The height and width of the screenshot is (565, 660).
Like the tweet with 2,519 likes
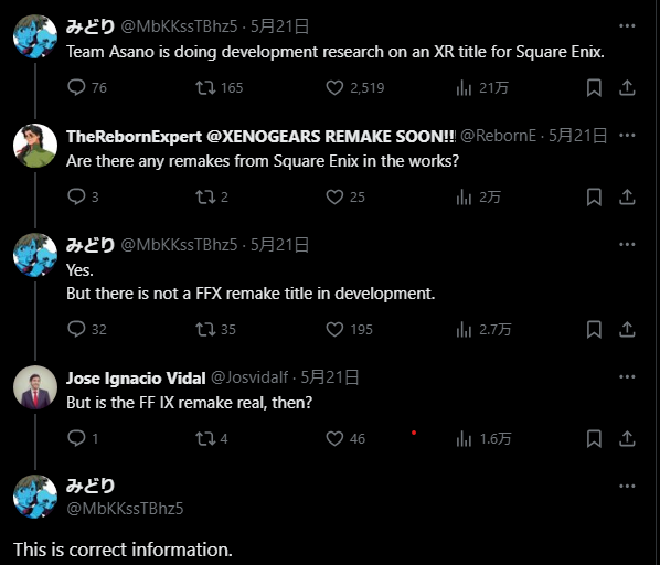coord(335,88)
